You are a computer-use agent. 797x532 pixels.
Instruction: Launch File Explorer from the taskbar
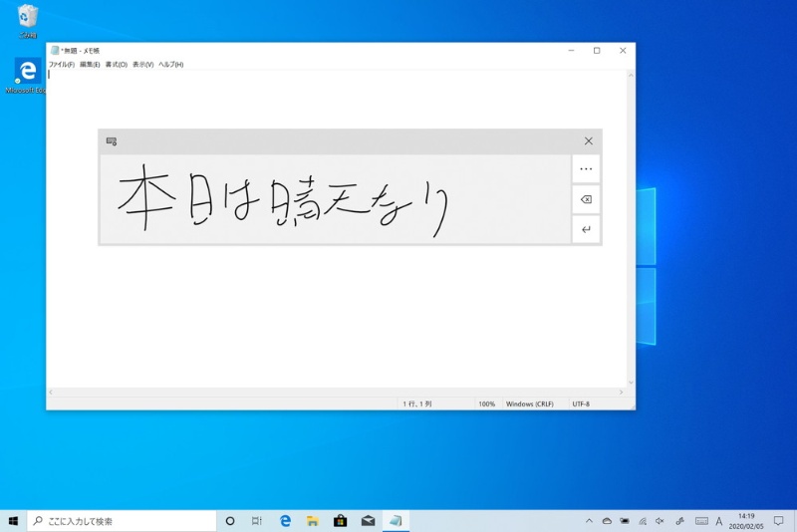click(312, 520)
